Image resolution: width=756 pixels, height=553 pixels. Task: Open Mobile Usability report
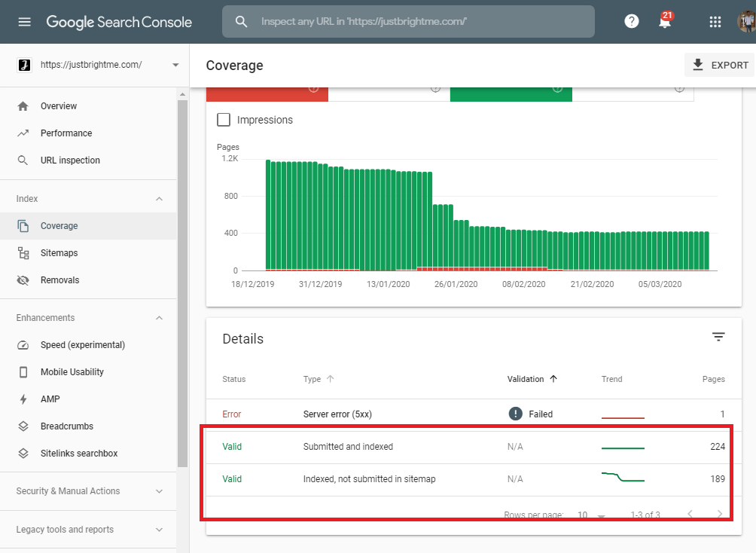tap(88, 372)
